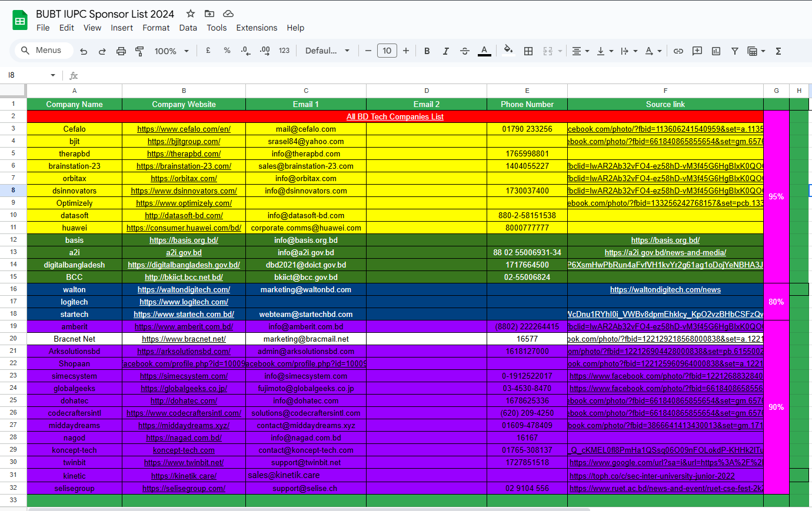
Task: Click the font size input field
Action: (x=387, y=51)
